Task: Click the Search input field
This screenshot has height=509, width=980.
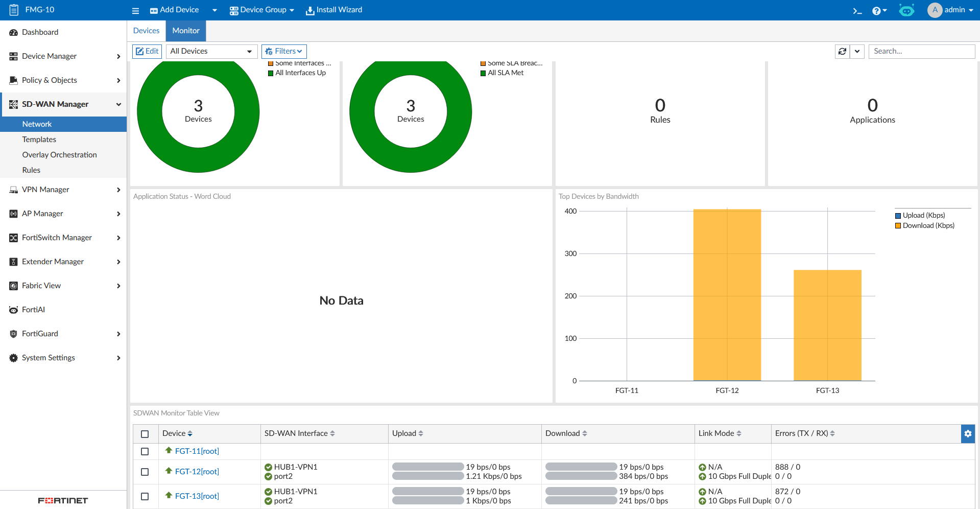Action: [x=921, y=51]
